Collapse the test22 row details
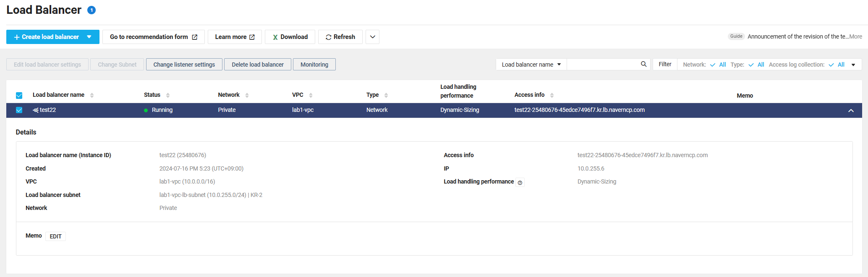 851,111
